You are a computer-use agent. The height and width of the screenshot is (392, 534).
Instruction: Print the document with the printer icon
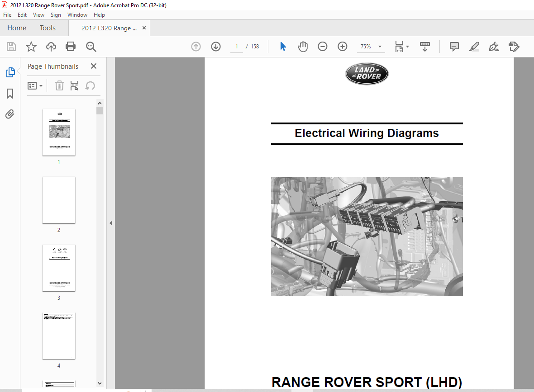tap(71, 47)
